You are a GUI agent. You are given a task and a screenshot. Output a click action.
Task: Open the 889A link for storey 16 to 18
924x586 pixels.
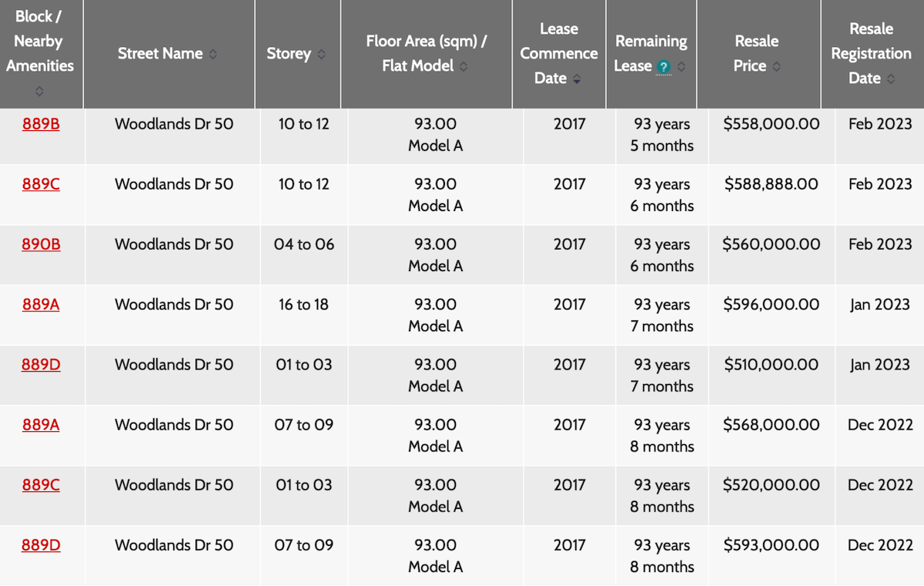41,304
